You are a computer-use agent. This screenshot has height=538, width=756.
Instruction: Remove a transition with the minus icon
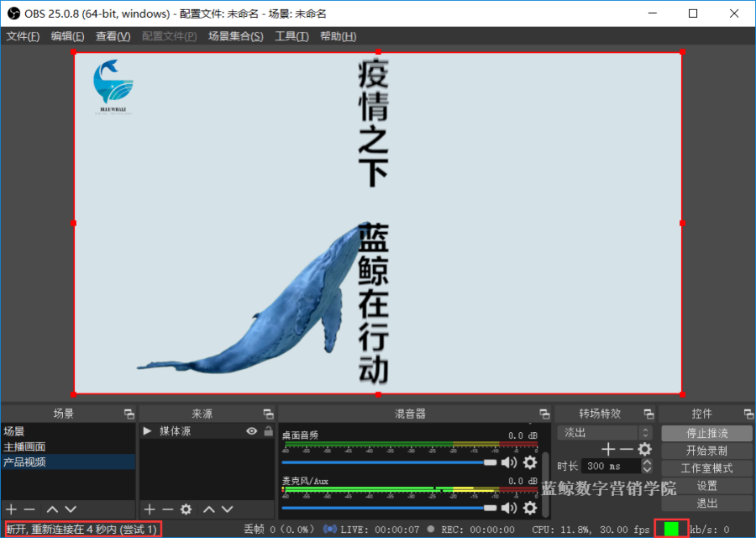tap(626, 450)
